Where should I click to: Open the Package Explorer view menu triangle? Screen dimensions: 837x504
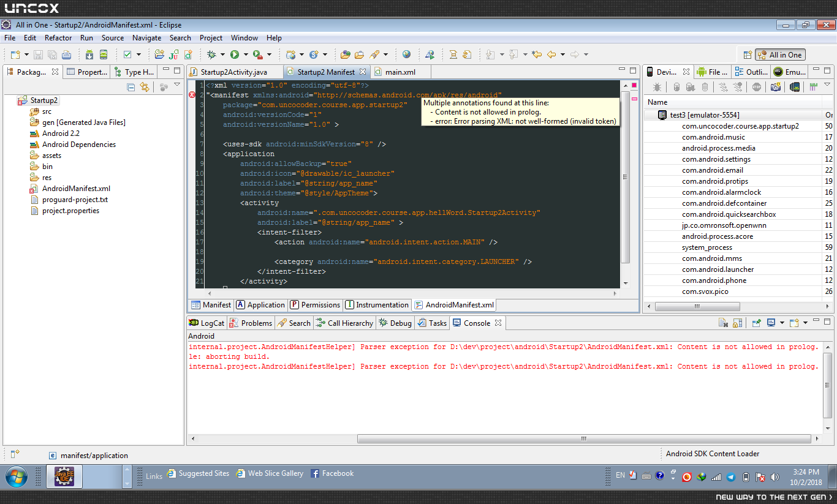tap(177, 85)
